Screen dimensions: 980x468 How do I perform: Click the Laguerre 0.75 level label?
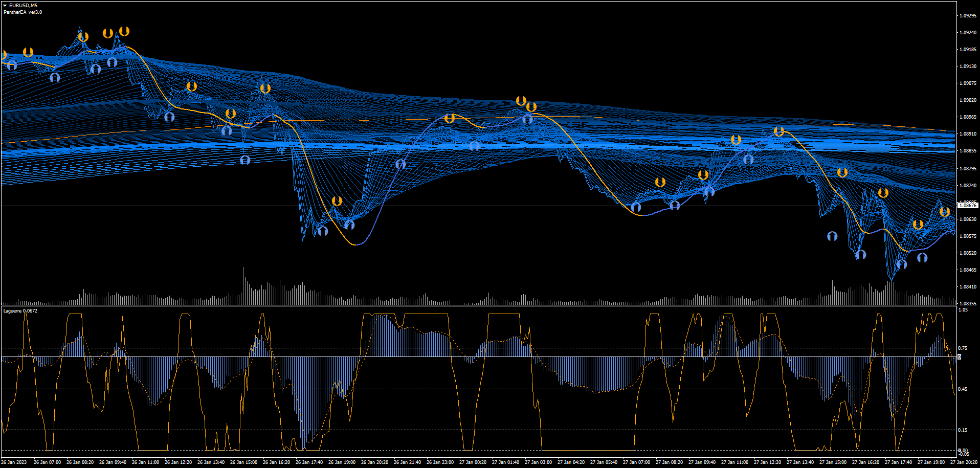[x=963, y=348]
